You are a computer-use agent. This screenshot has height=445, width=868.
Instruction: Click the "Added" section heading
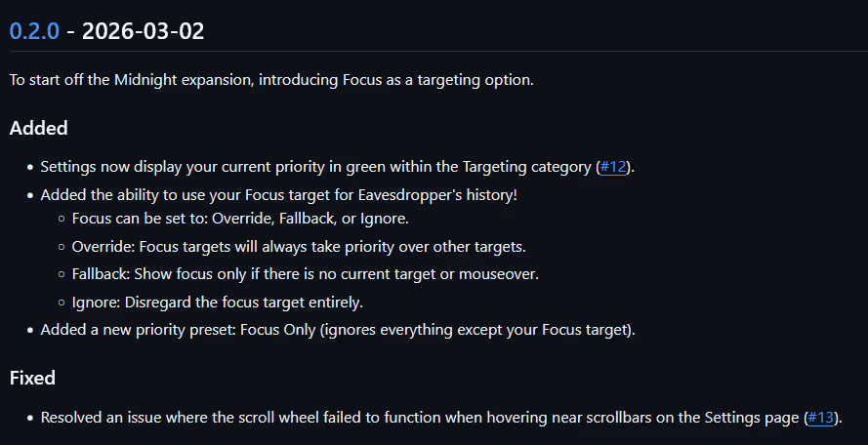(38, 128)
